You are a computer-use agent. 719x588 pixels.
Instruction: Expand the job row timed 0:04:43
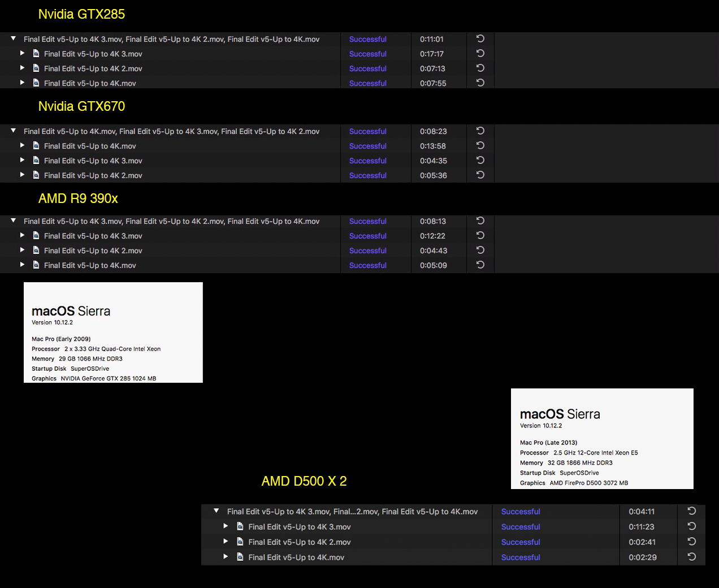coord(23,249)
